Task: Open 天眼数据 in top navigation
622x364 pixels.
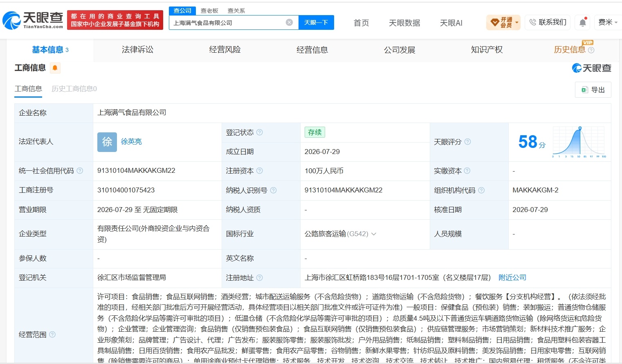Action: click(x=404, y=23)
